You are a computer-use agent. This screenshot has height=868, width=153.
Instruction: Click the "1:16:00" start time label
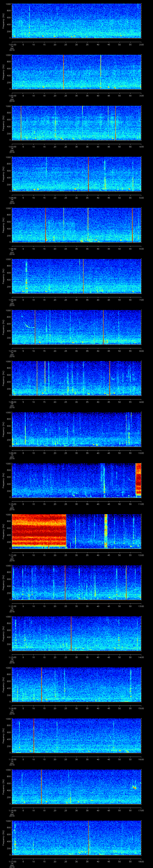[12, 810]
